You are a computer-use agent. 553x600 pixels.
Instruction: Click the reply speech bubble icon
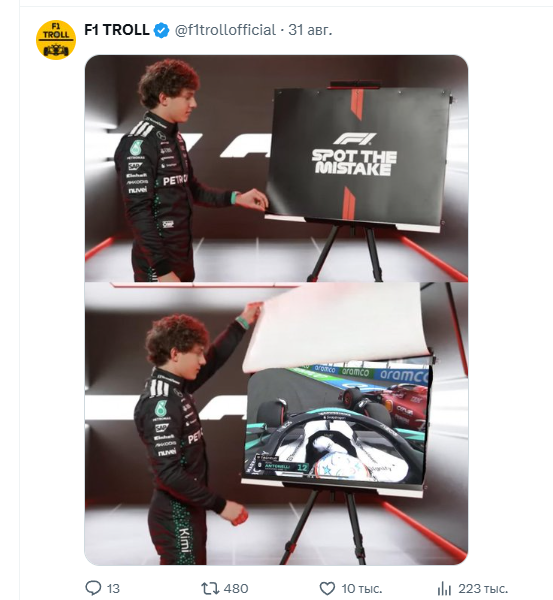pos(93,588)
